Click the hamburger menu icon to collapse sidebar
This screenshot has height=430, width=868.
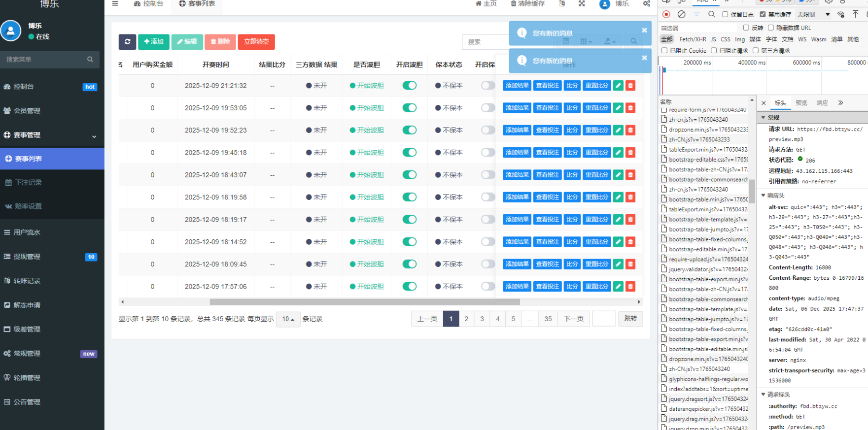pos(115,3)
